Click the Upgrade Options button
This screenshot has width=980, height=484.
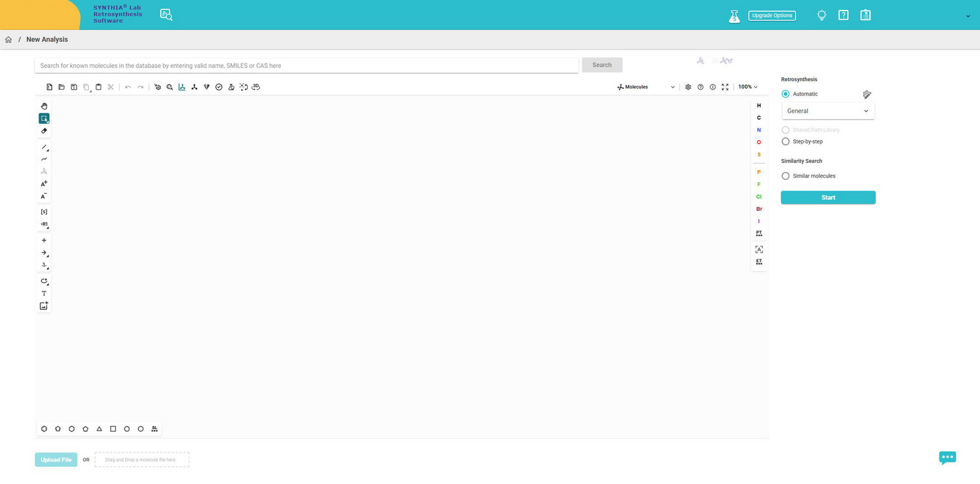[772, 16]
